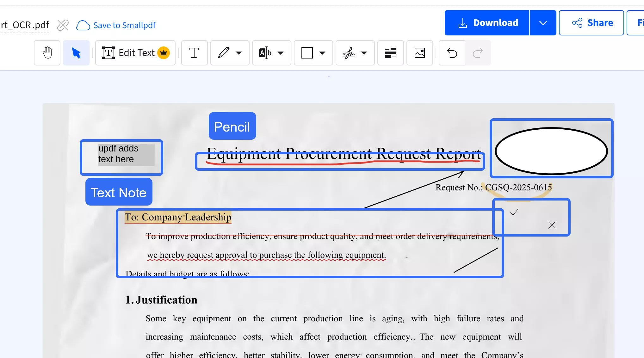Select the rectangle Shape tool
Screen dimensions: 644x358
click(x=307, y=53)
